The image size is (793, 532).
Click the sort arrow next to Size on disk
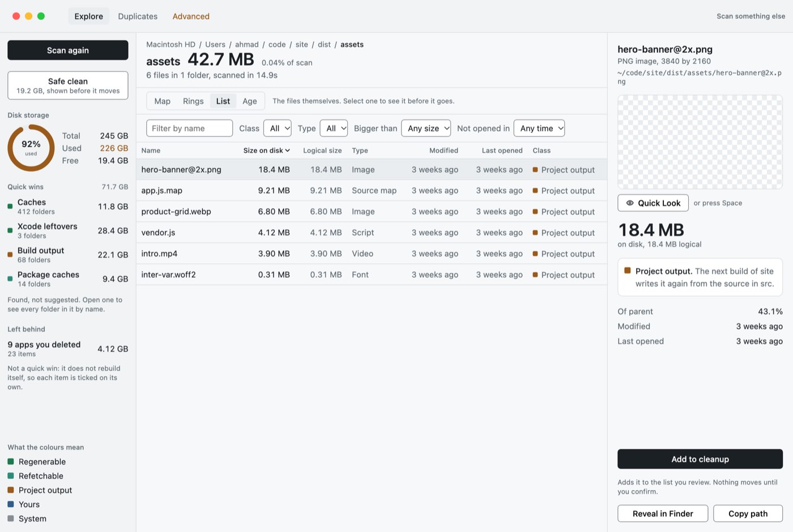288,151
